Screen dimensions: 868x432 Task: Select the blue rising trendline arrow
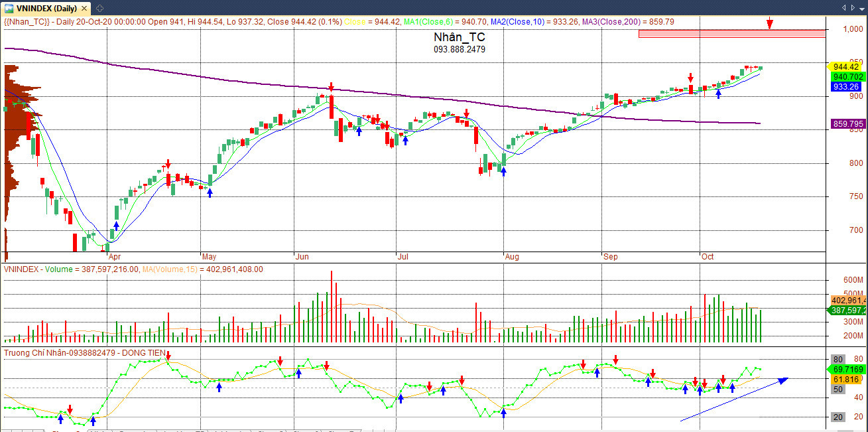click(734, 399)
